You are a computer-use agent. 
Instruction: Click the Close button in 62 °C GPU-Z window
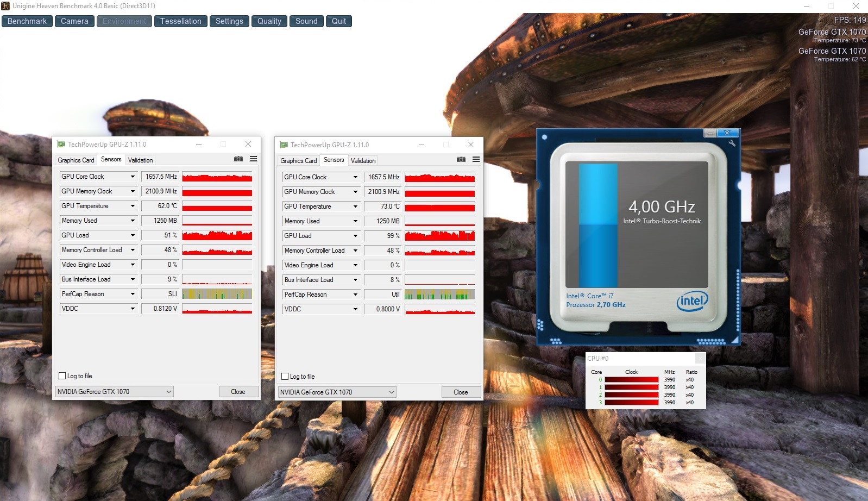[238, 392]
